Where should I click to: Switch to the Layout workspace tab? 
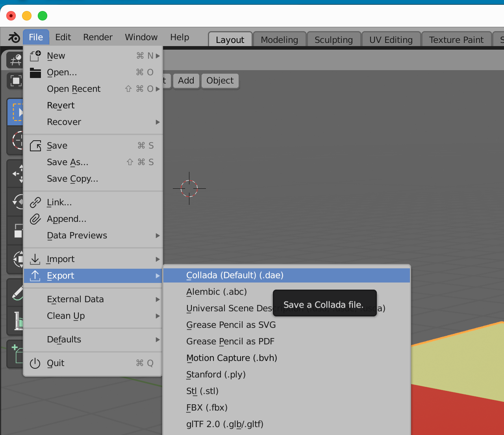point(230,40)
